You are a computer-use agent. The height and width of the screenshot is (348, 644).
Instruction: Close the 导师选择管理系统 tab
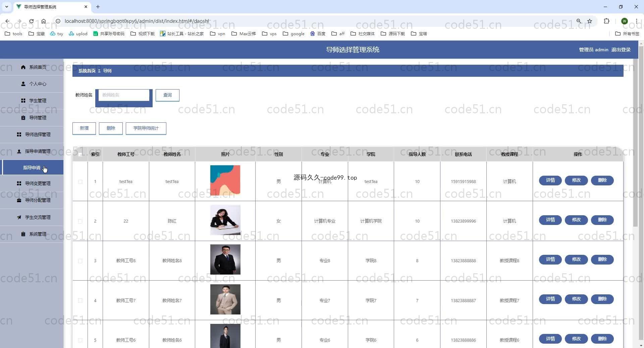pos(86,7)
